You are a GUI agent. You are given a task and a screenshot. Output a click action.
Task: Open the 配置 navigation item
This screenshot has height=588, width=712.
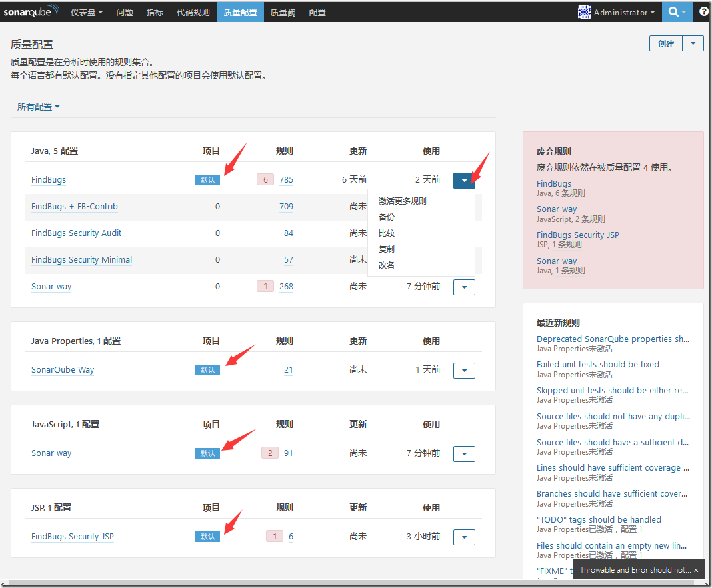317,12
